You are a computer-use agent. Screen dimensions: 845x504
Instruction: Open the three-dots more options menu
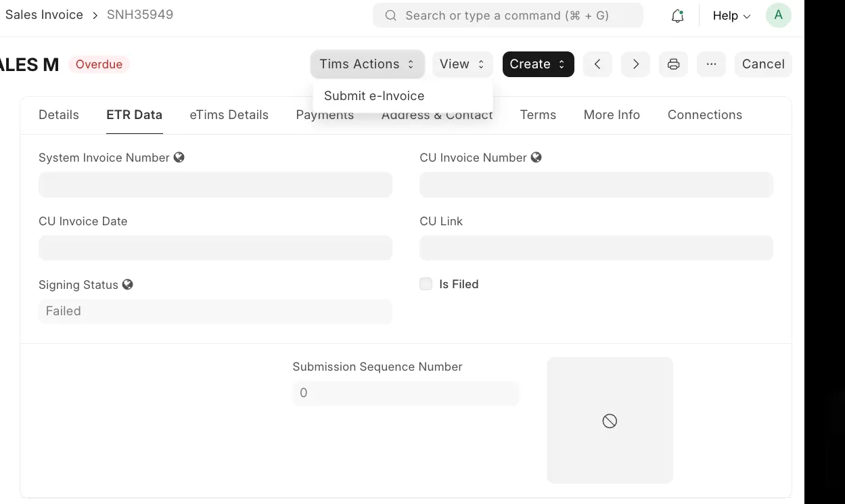[710, 64]
